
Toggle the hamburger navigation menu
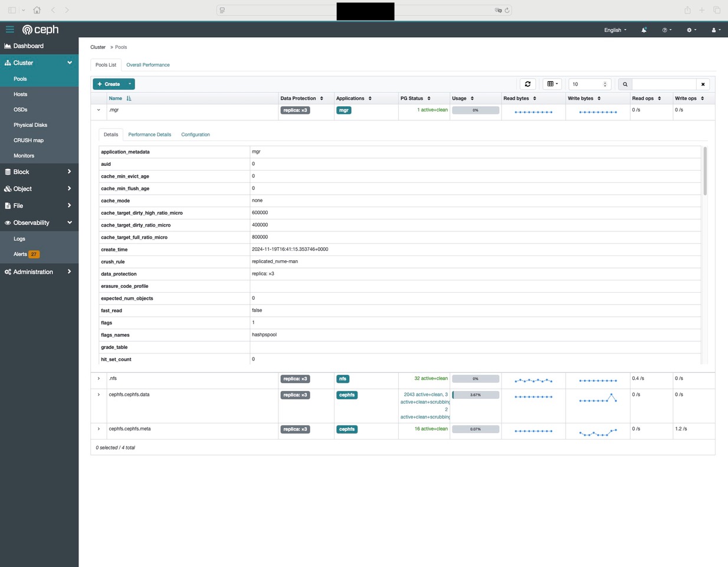pos(10,29)
